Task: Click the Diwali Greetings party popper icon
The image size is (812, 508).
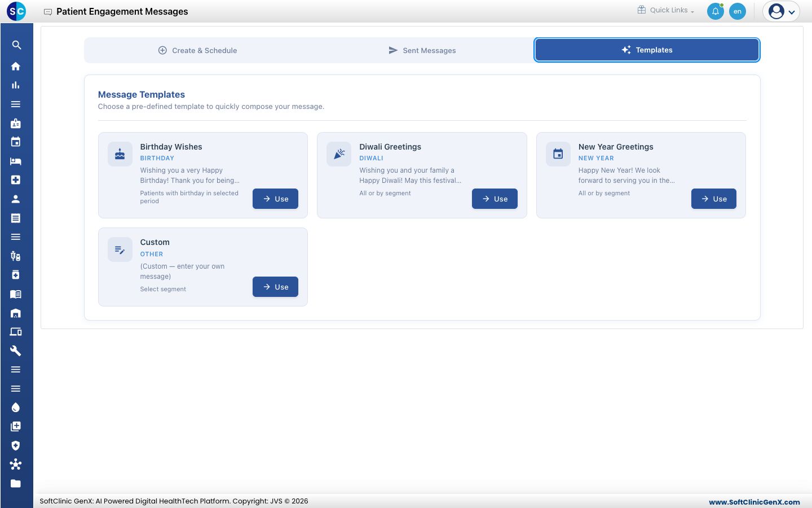Action: (339, 154)
